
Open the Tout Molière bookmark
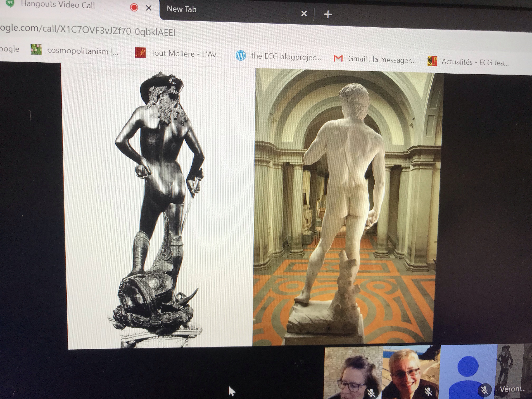(186, 54)
